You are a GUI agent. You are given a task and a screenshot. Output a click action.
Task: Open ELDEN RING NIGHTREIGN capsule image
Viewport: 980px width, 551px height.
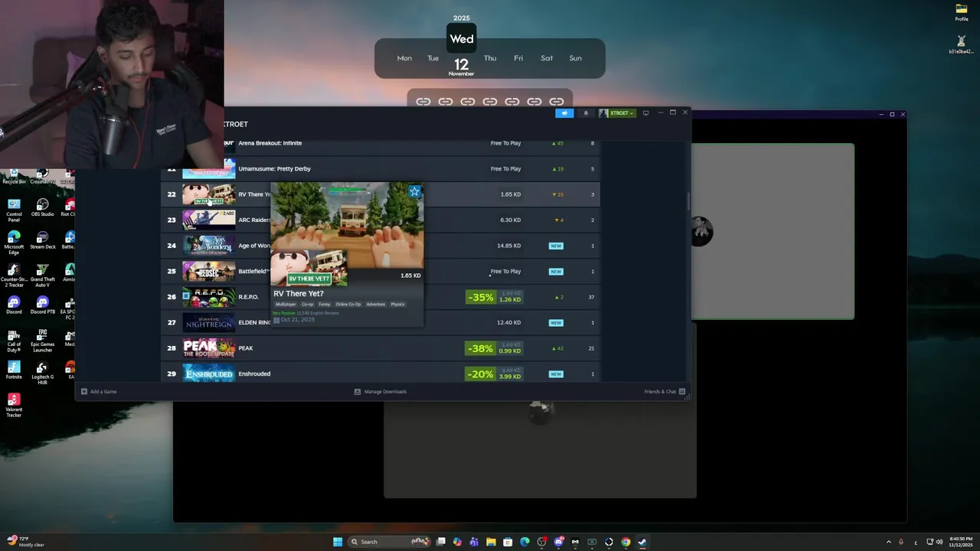(208, 323)
